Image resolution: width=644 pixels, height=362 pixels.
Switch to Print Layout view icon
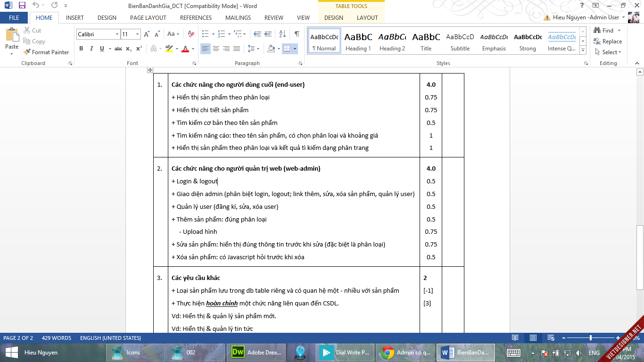pos(533,338)
